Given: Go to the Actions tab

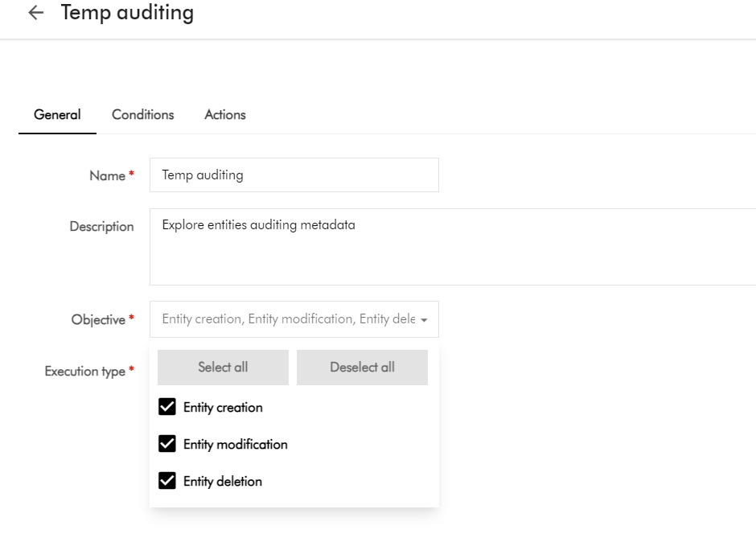Looking at the screenshot, I should (x=225, y=114).
